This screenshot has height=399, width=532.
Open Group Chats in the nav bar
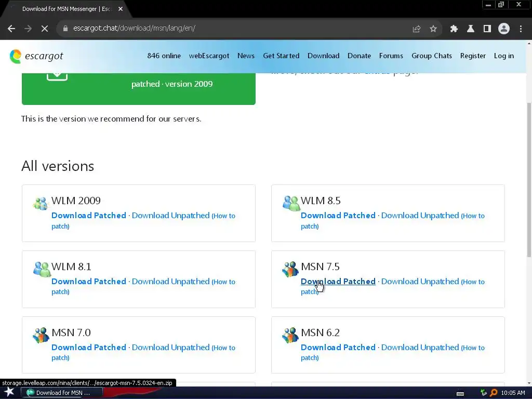click(x=432, y=56)
